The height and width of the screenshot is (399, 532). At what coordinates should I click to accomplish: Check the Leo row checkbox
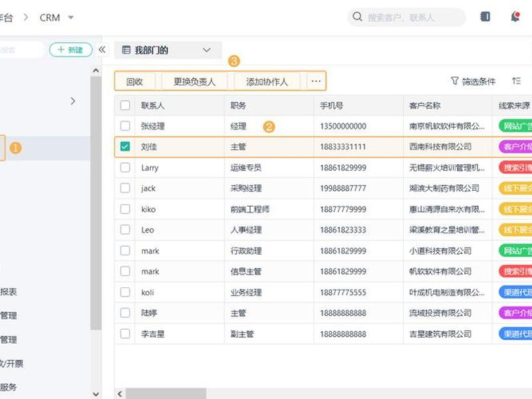125,230
